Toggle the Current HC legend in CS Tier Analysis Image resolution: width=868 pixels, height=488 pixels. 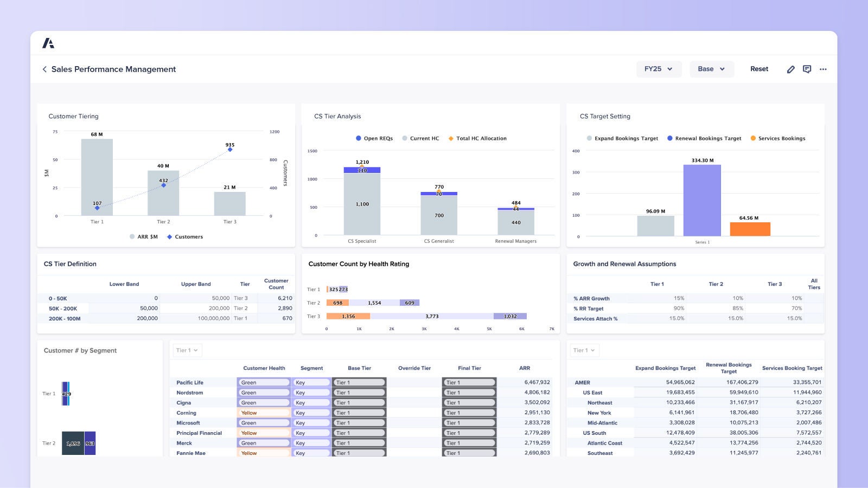click(x=422, y=138)
